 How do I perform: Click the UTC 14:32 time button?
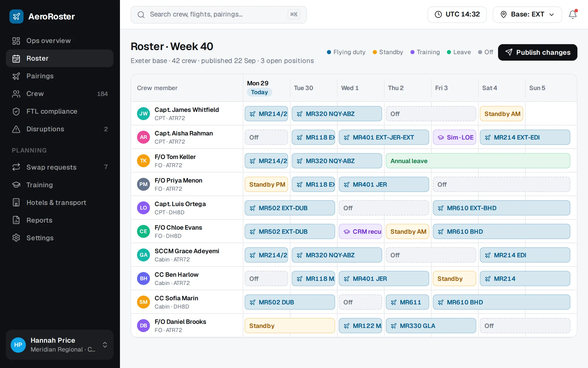(x=457, y=14)
